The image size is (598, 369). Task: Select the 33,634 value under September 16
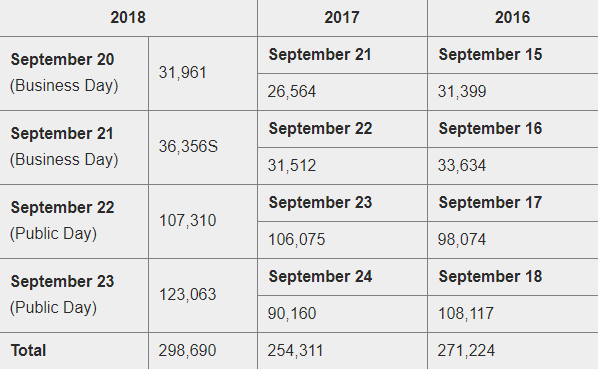click(462, 166)
